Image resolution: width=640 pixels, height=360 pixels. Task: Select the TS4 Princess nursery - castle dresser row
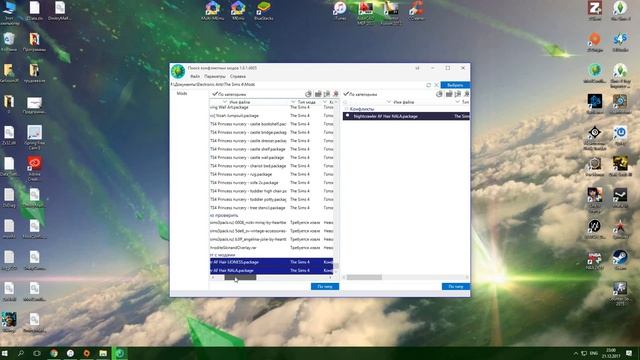click(x=271, y=141)
